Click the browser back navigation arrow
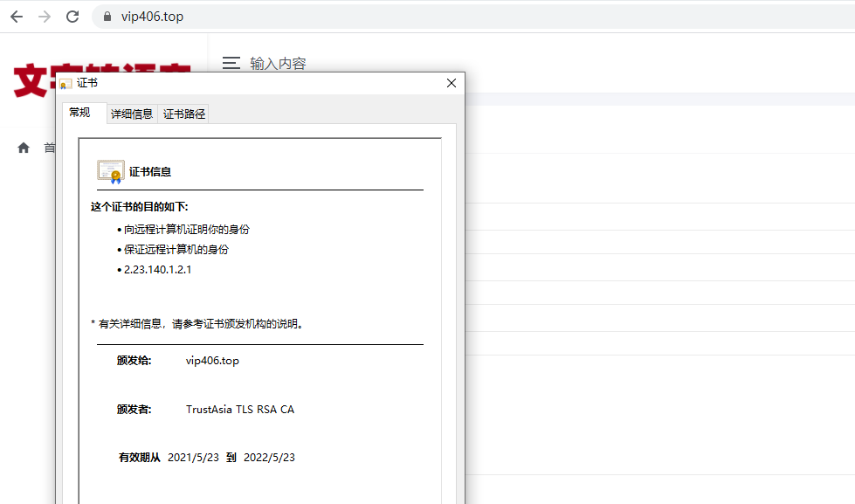855x504 pixels. click(x=16, y=15)
